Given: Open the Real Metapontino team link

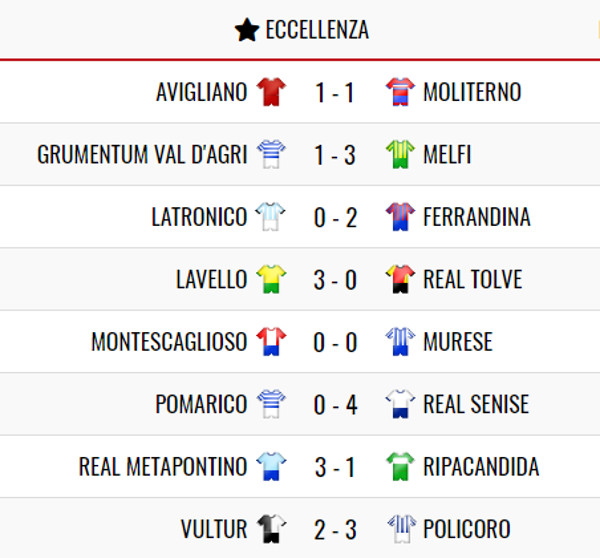Looking at the screenshot, I should pyautogui.click(x=163, y=467).
